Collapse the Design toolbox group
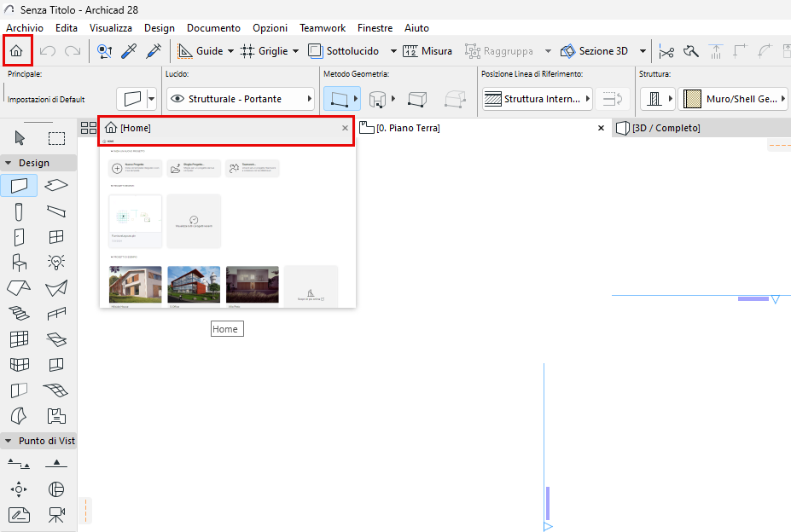 (8, 163)
